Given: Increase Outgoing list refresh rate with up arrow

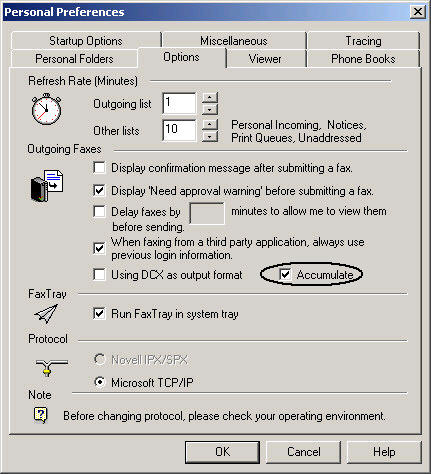Looking at the screenshot, I should pyautogui.click(x=210, y=98).
